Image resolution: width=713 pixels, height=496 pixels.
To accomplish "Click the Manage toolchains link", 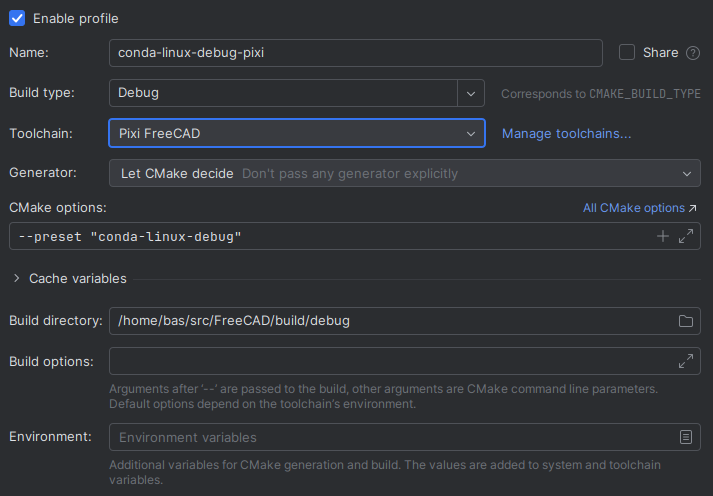I will (566, 133).
